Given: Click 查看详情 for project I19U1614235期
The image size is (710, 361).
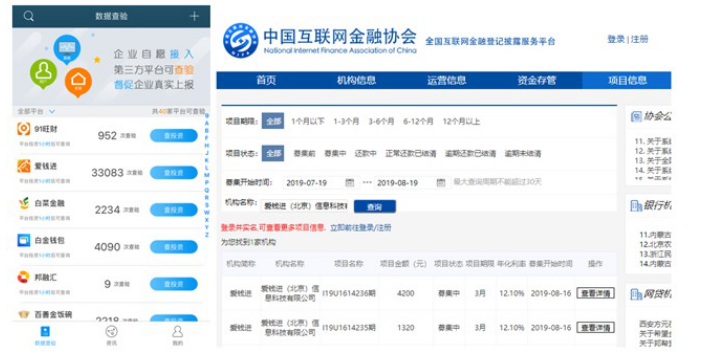Looking at the screenshot, I should pos(595,327).
